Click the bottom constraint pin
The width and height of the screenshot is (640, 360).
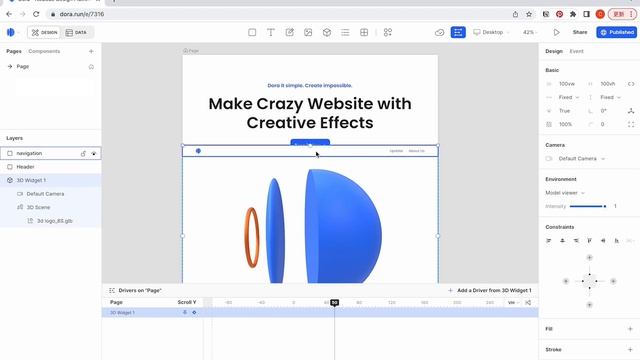pyautogui.click(x=589, y=304)
